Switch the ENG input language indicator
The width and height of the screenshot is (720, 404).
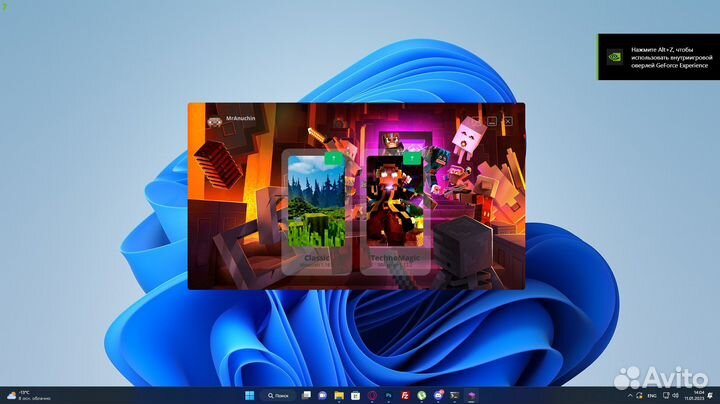coord(652,396)
